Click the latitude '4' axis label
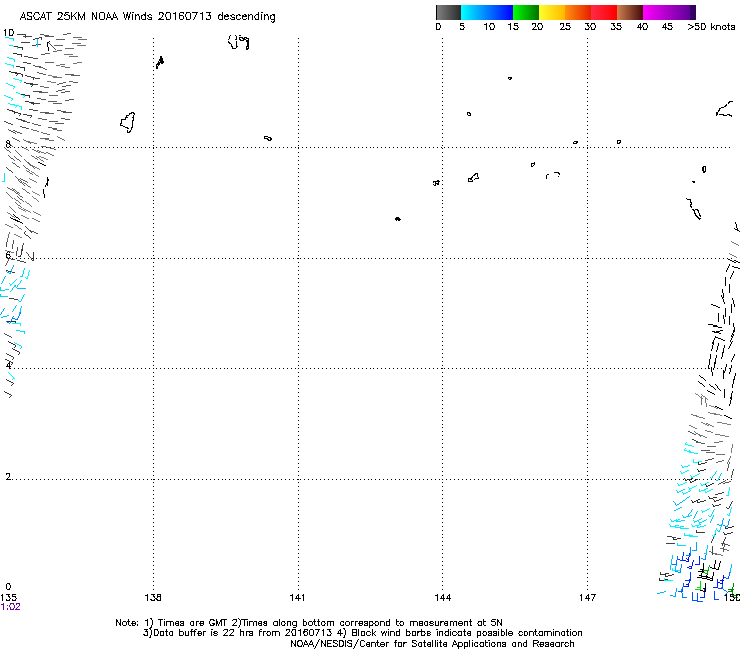740x650 pixels. 8,365
